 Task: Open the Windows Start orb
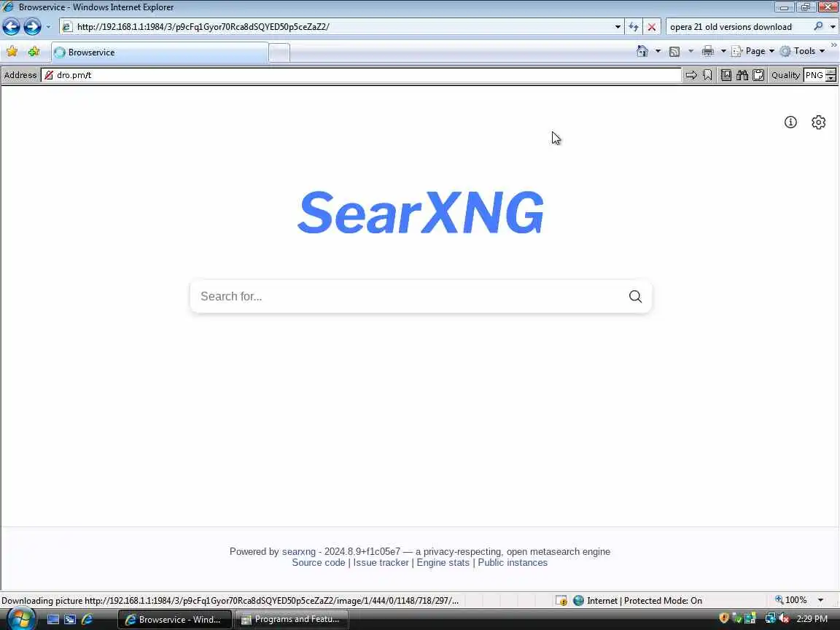[x=21, y=619]
